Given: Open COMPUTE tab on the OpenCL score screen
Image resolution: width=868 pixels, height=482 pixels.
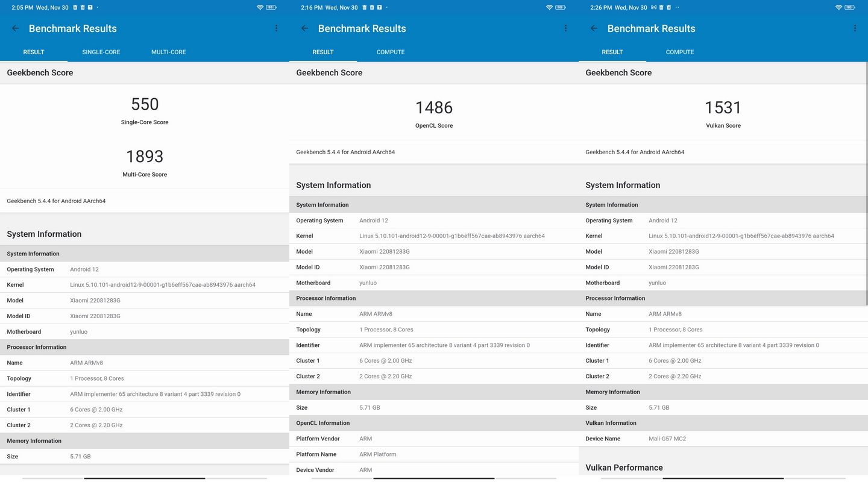Looking at the screenshot, I should tap(391, 52).
